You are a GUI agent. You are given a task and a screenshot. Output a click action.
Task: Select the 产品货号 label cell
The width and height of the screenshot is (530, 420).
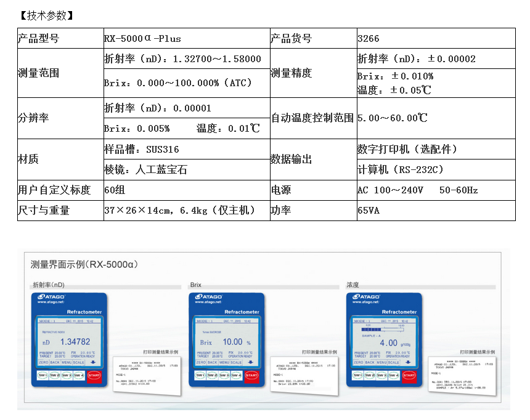(313, 38)
